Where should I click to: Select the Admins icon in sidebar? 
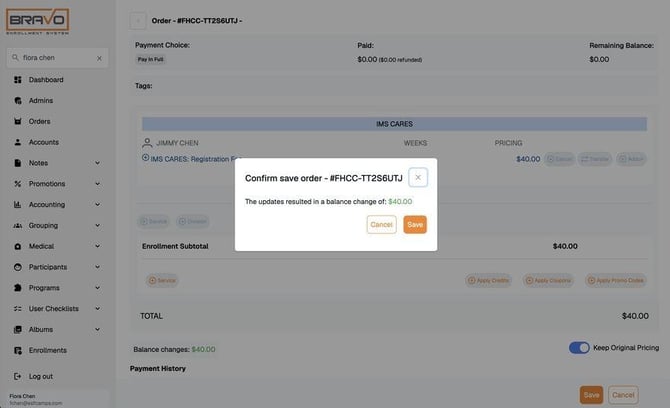(x=18, y=101)
